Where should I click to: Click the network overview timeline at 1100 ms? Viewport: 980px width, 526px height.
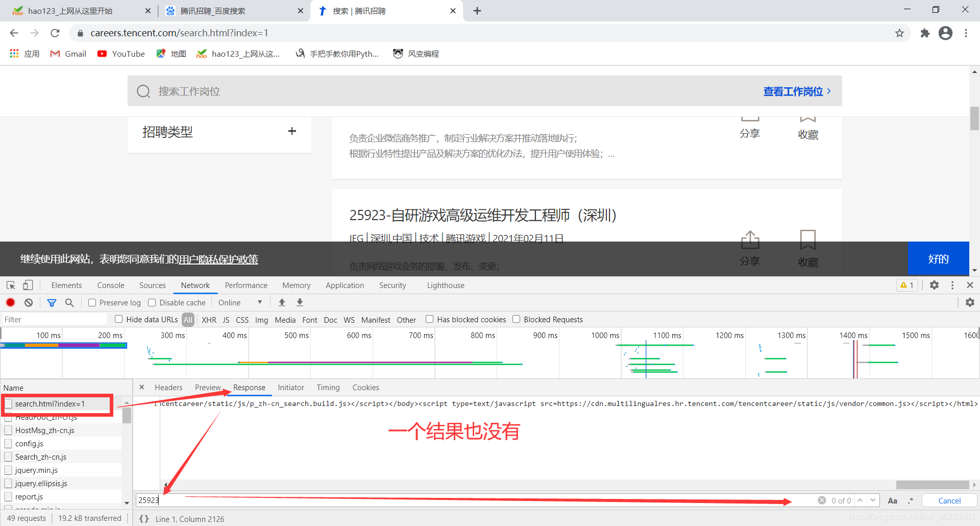pyautogui.click(x=667, y=336)
